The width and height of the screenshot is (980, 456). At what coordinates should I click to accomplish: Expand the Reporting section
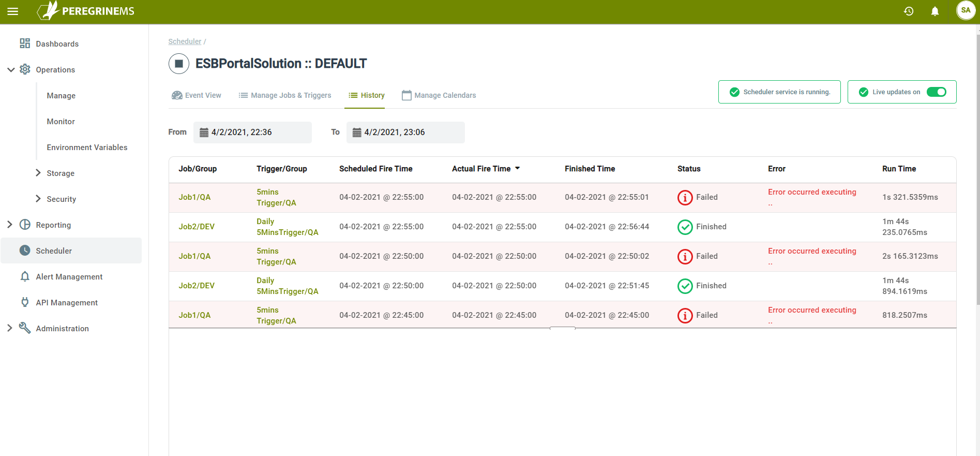(x=10, y=225)
